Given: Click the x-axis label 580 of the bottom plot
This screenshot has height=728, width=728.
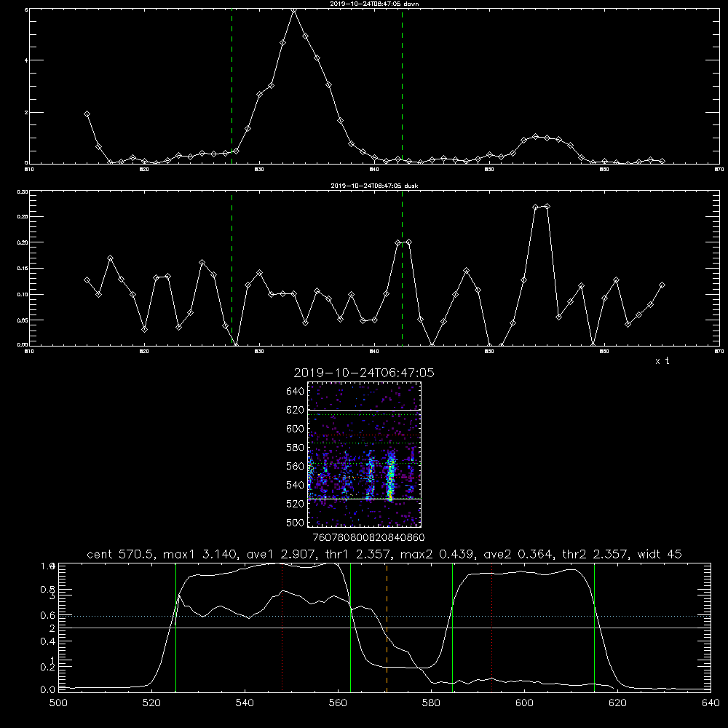Looking at the screenshot, I should point(431,703).
